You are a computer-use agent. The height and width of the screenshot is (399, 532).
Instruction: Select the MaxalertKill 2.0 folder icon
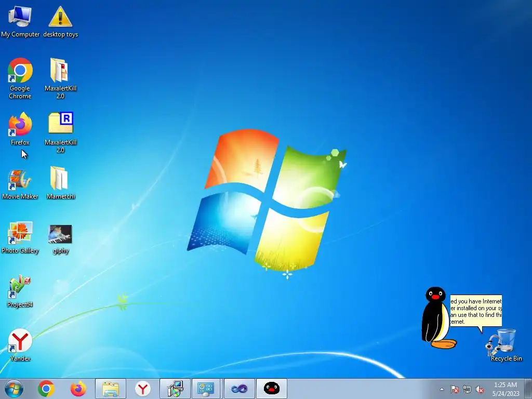[60, 78]
